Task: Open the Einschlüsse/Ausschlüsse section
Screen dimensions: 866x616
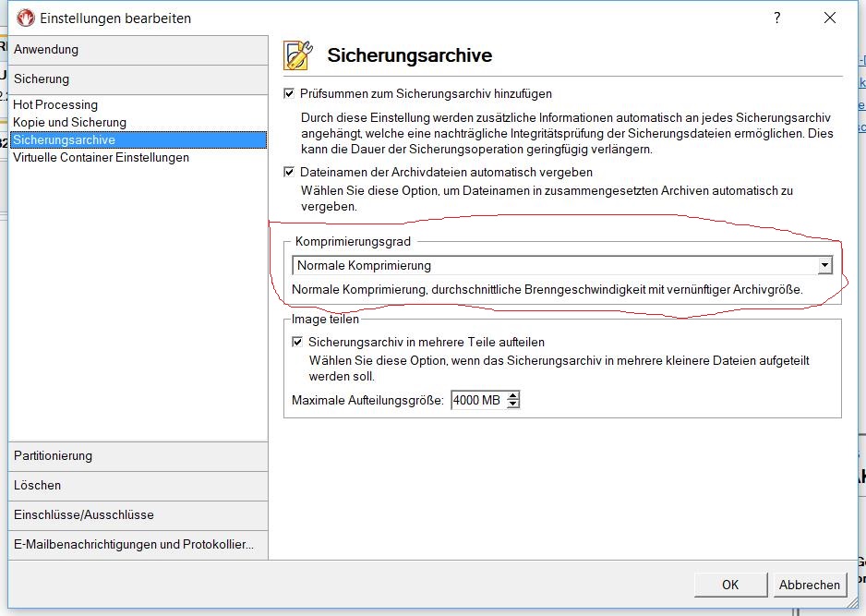Action: tap(138, 515)
